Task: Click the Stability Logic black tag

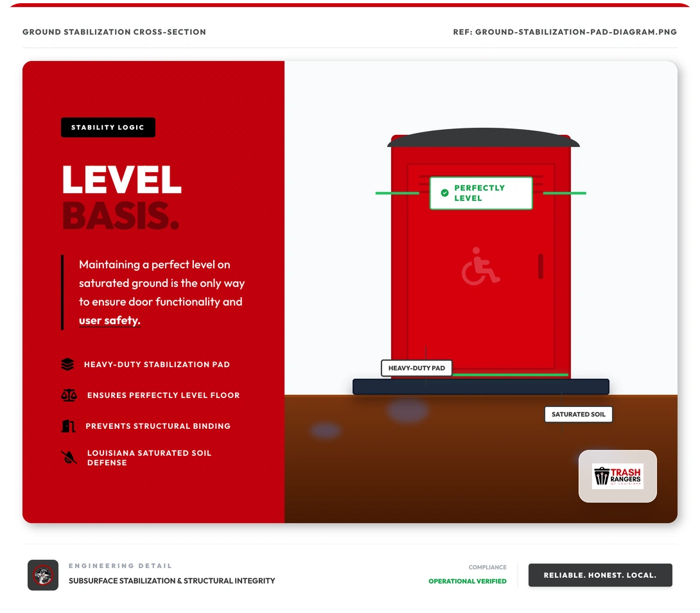Action: click(108, 128)
